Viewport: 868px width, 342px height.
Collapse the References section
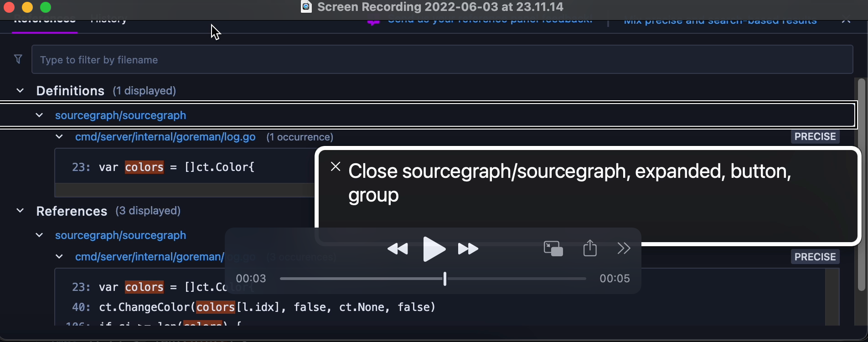click(x=20, y=211)
